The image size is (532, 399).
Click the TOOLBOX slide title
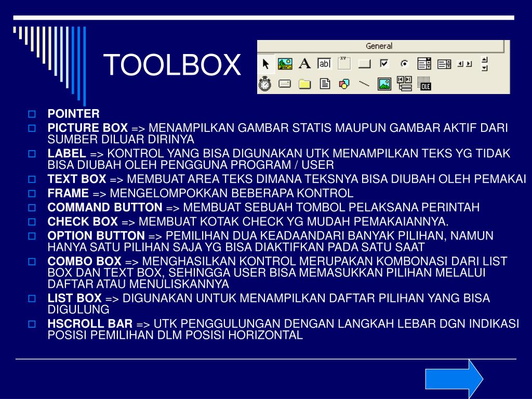[172, 65]
